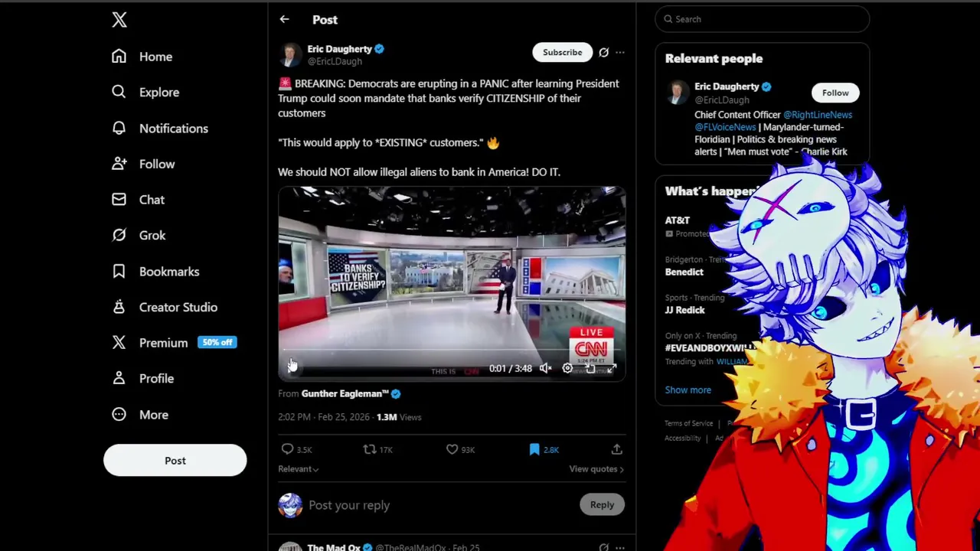Viewport: 980px width, 551px height.
Task: Toggle picture-in-picture for the video
Action: point(590,368)
